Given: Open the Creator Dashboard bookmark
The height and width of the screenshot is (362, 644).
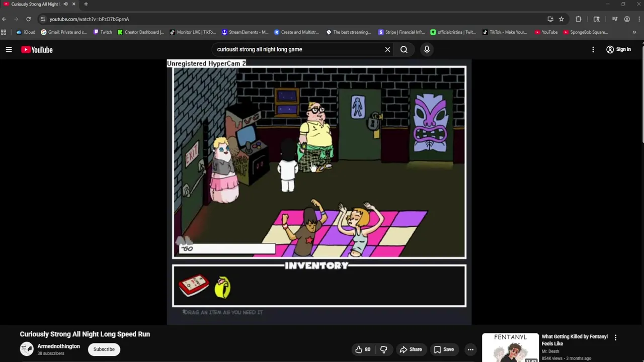Looking at the screenshot, I should (x=141, y=32).
